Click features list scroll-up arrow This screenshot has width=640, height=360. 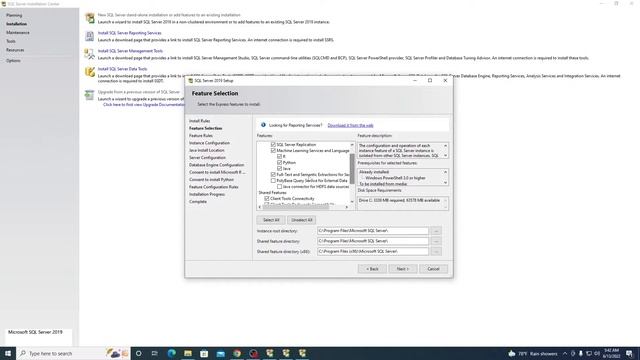click(352, 145)
